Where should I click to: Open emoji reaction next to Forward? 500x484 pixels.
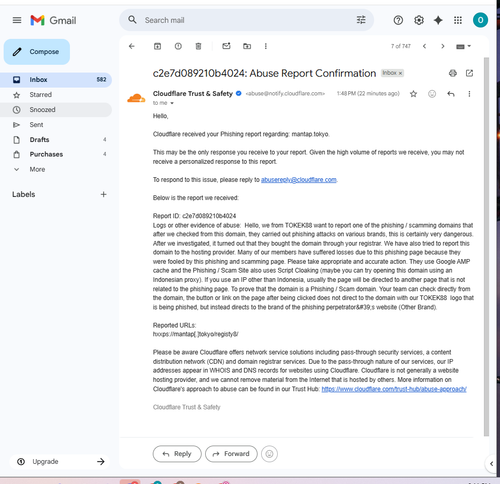[x=269, y=454]
